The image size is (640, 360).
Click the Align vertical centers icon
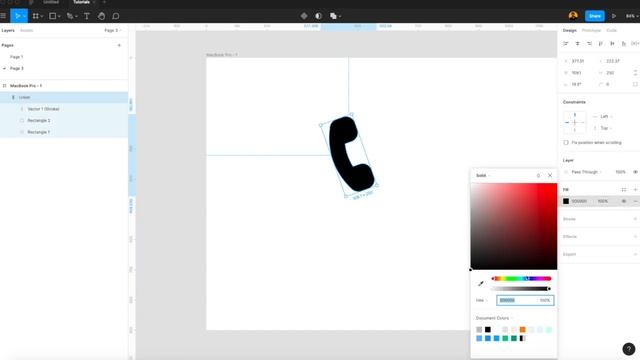612,43
